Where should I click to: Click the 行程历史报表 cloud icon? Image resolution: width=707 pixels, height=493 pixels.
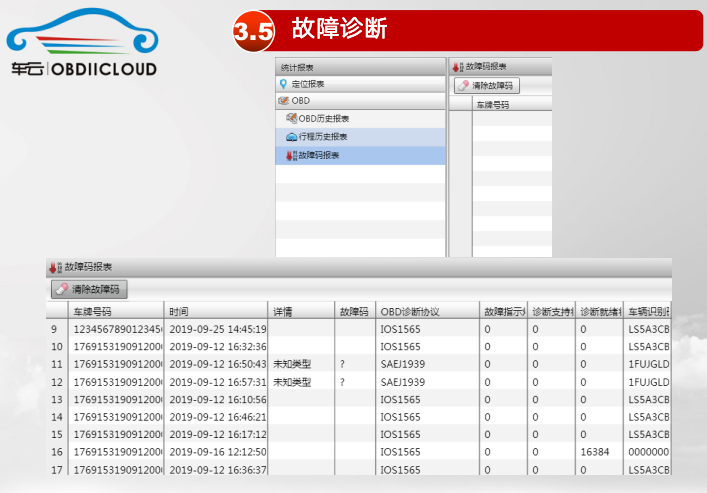(x=291, y=137)
